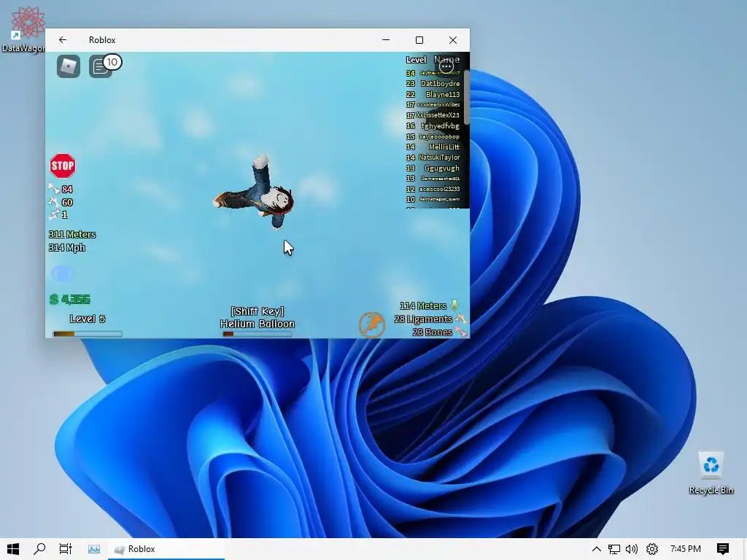Click the green dollar sign icon
The image size is (747, 560).
pos(54,300)
